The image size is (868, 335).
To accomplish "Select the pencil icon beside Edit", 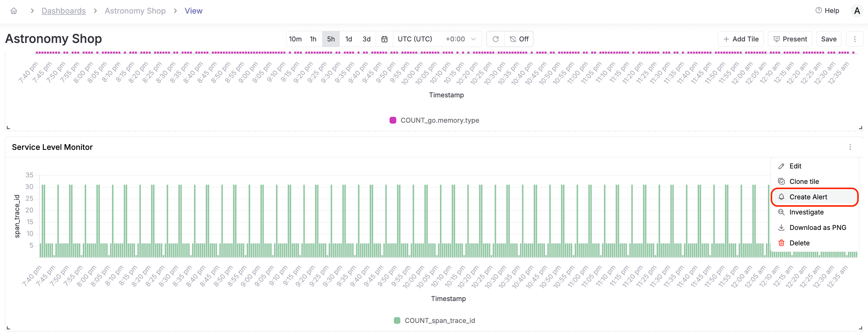I will pyautogui.click(x=781, y=166).
